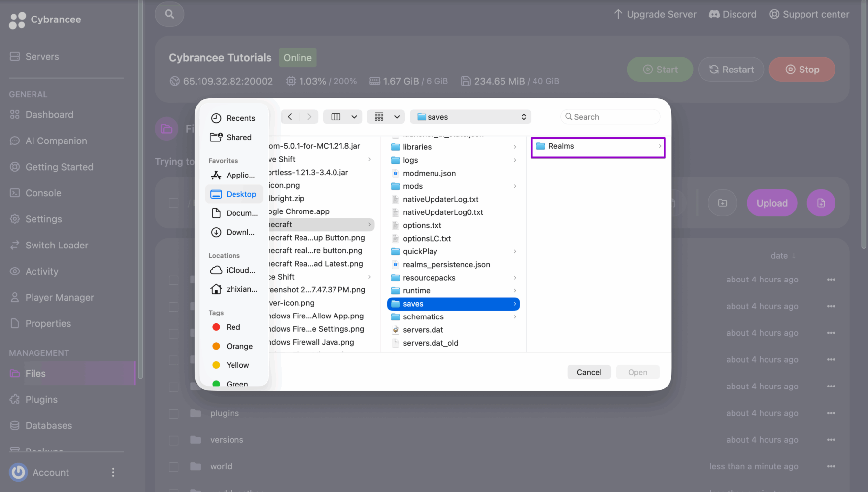Choose the Red tag

click(x=234, y=327)
